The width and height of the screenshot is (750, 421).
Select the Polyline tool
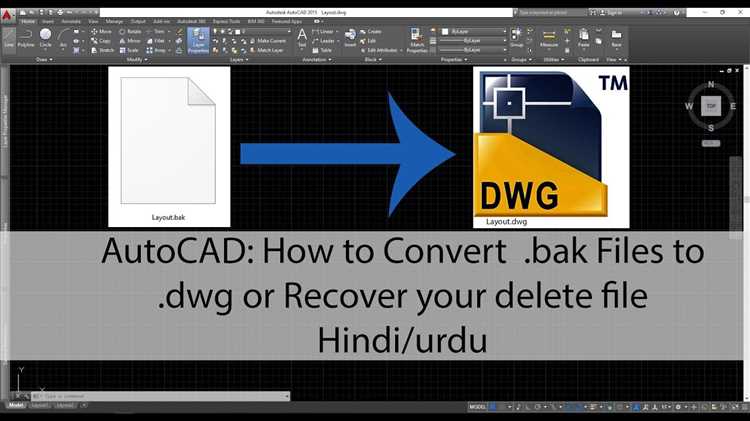coord(26,38)
